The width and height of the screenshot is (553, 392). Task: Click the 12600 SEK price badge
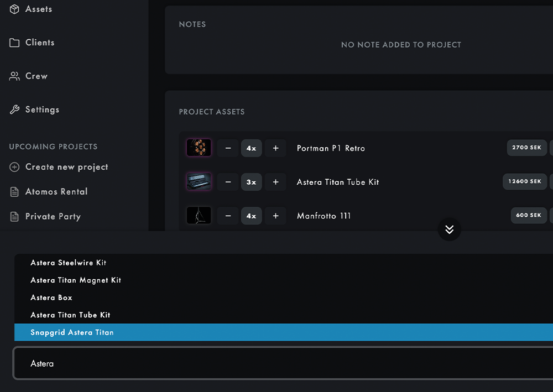coord(525,181)
